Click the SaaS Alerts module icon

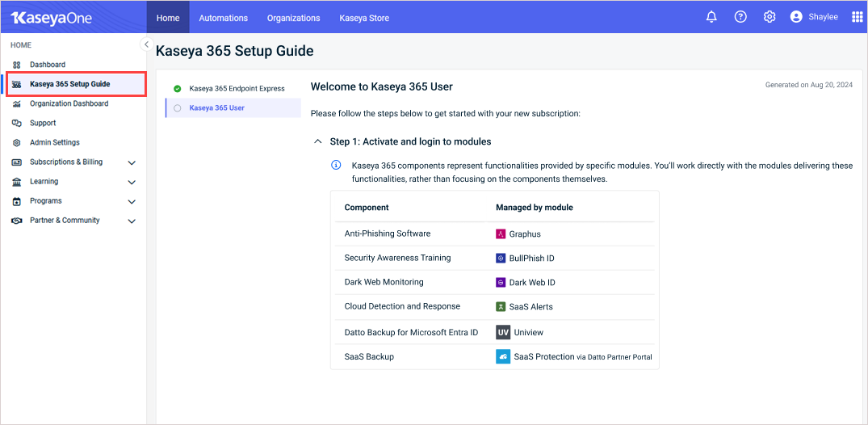tap(501, 307)
